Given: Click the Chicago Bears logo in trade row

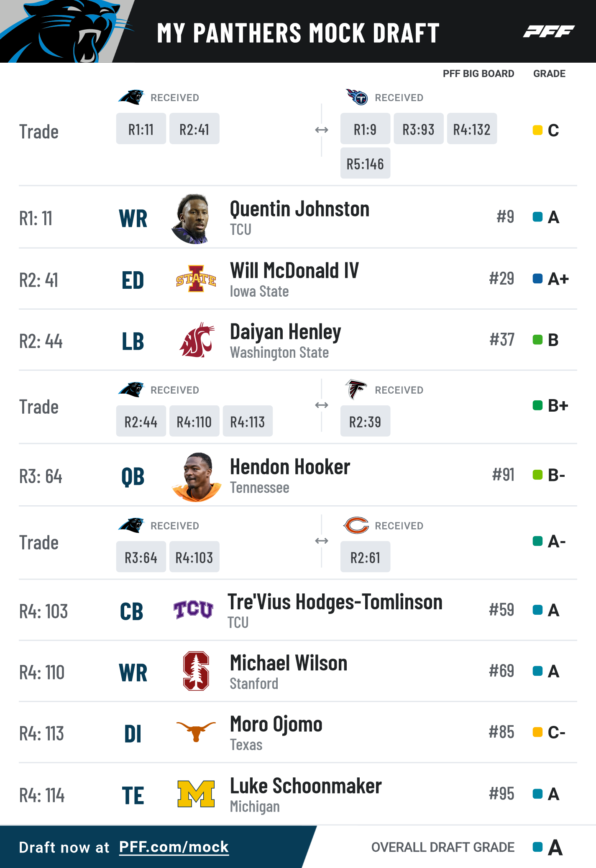Looking at the screenshot, I should [356, 525].
